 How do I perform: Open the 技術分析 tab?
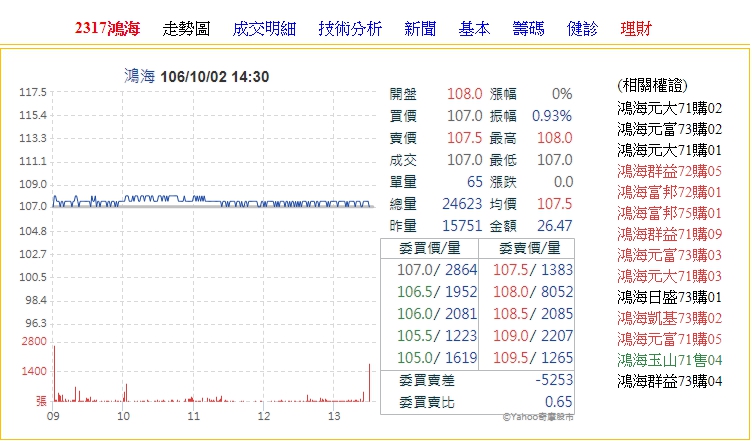pos(350,29)
